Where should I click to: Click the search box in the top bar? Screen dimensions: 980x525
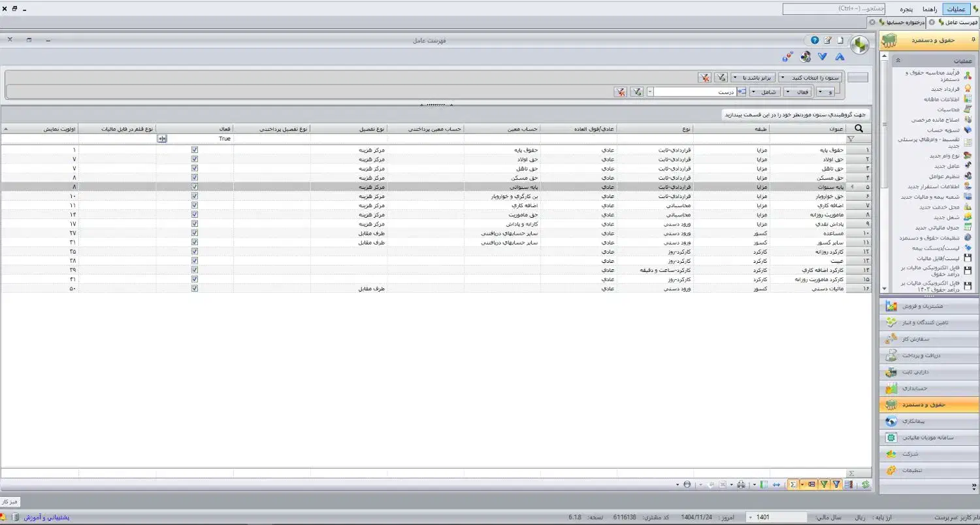[x=834, y=9]
